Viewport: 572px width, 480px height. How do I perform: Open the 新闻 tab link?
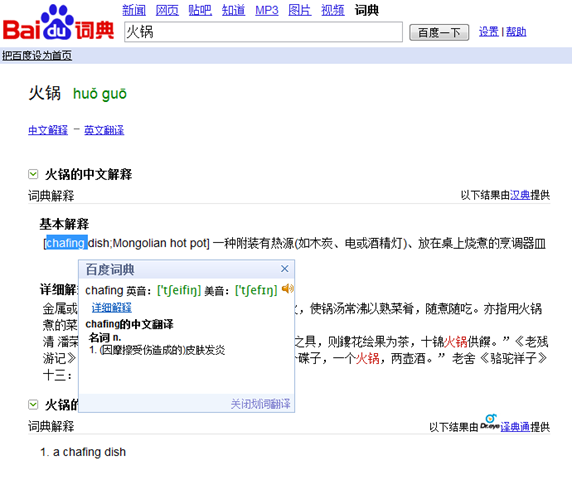tap(134, 10)
